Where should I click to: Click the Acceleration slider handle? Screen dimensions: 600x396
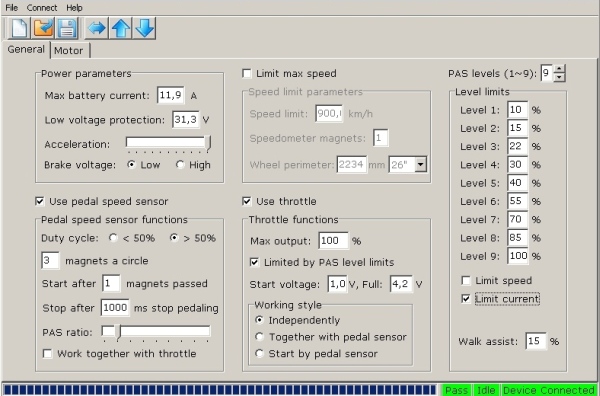click(208, 144)
